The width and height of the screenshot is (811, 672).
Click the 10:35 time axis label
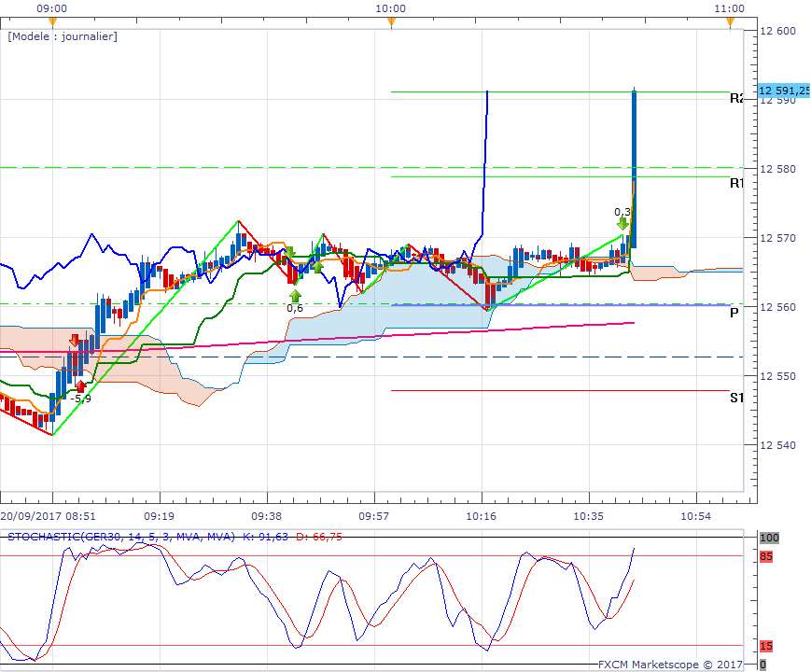pyautogui.click(x=589, y=516)
